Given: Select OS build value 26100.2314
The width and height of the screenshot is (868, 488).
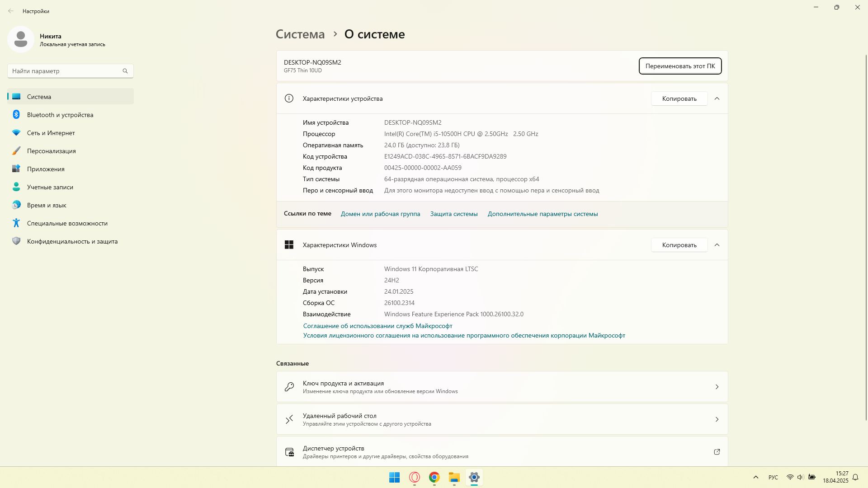Looking at the screenshot, I should tap(399, 303).
